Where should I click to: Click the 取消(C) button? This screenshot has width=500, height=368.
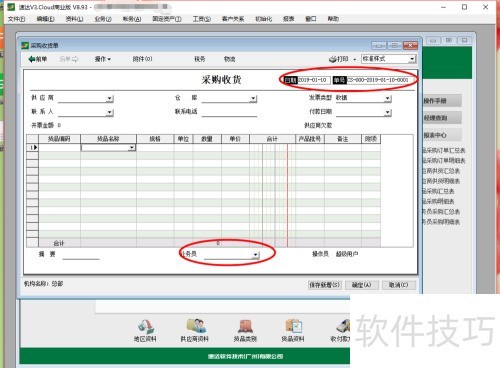point(399,285)
